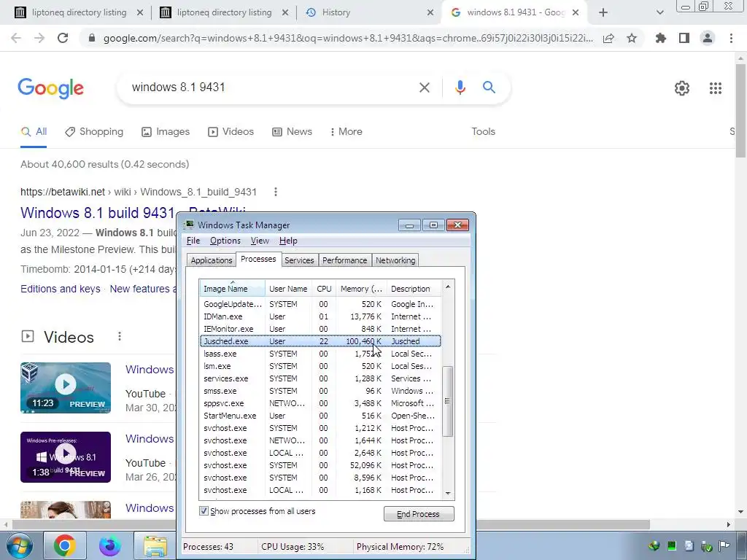This screenshot has height=560, width=747.
Task: Click End Process button
Action: pos(419,514)
